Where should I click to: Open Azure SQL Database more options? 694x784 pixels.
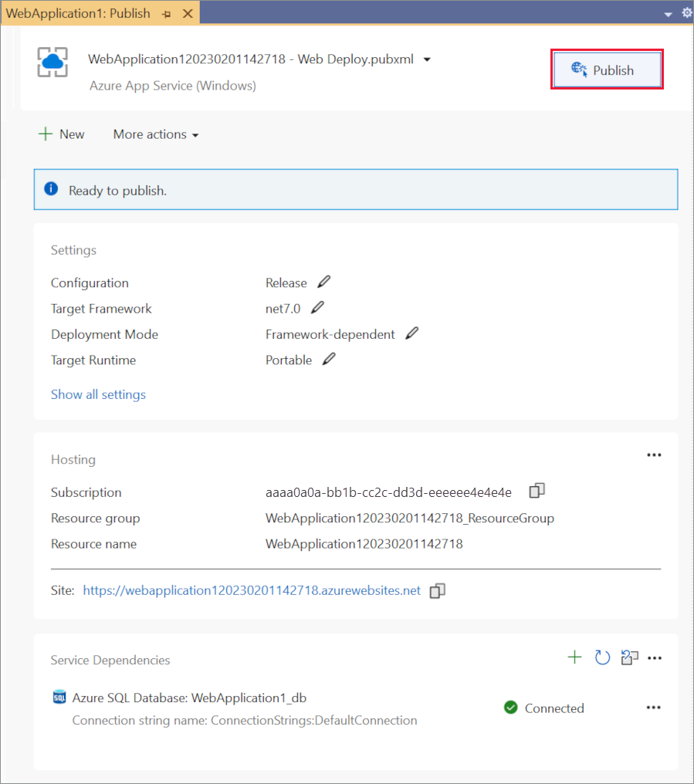tap(654, 708)
